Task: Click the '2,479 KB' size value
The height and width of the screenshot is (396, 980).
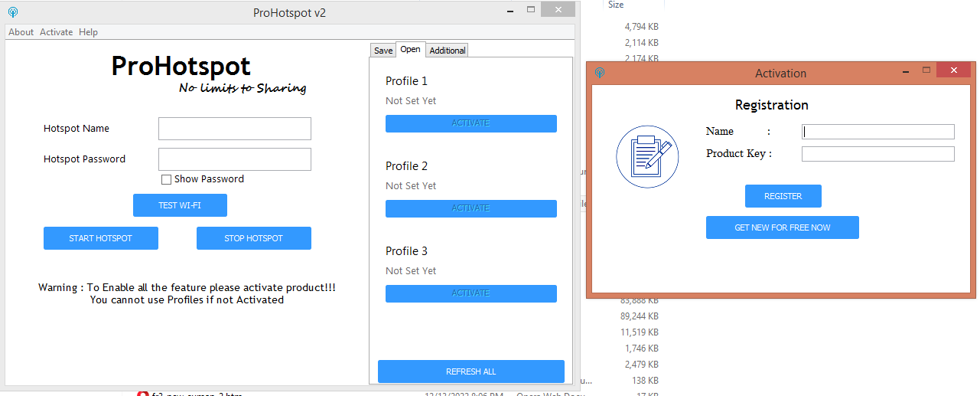Action: point(641,365)
